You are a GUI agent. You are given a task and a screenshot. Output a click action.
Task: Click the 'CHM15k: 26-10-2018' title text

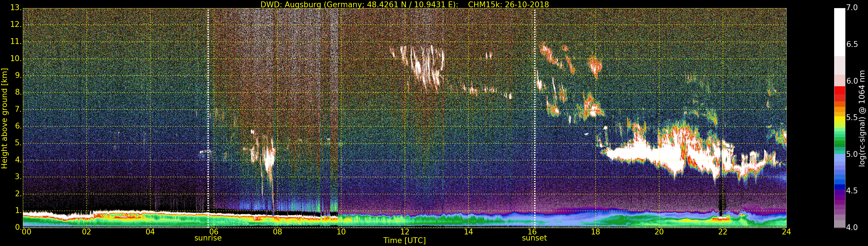tap(508, 4)
